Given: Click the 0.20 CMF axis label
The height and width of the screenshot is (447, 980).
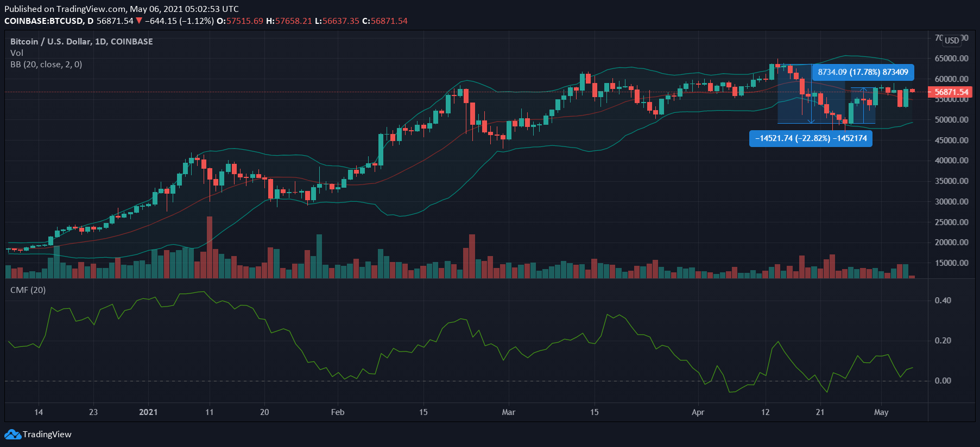Looking at the screenshot, I should pos(943,341).
